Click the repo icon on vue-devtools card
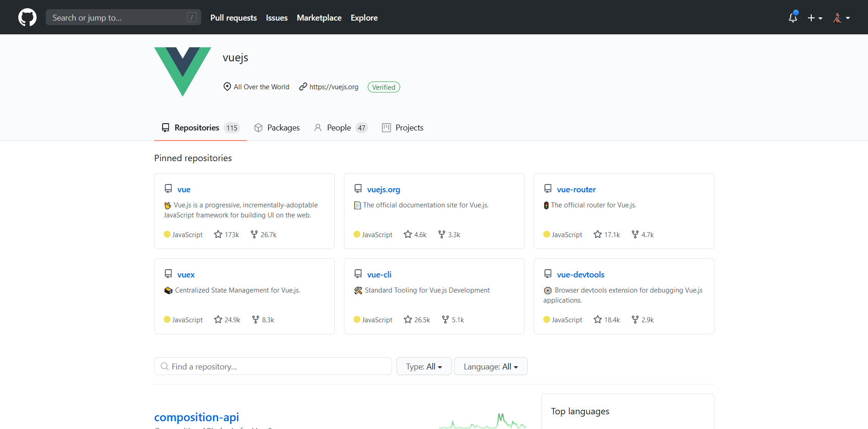The image size is (868, 429). [x=548, y=274]
